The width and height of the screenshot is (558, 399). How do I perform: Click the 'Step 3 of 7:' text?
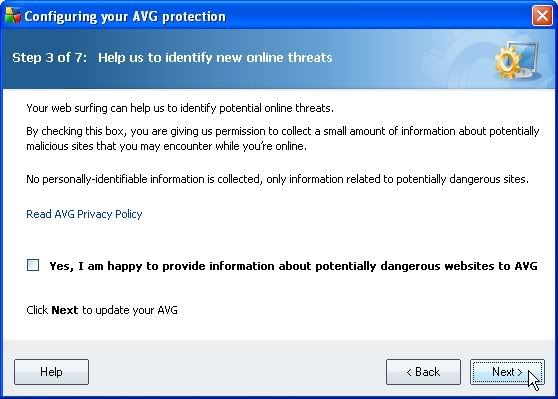(49, 57)
